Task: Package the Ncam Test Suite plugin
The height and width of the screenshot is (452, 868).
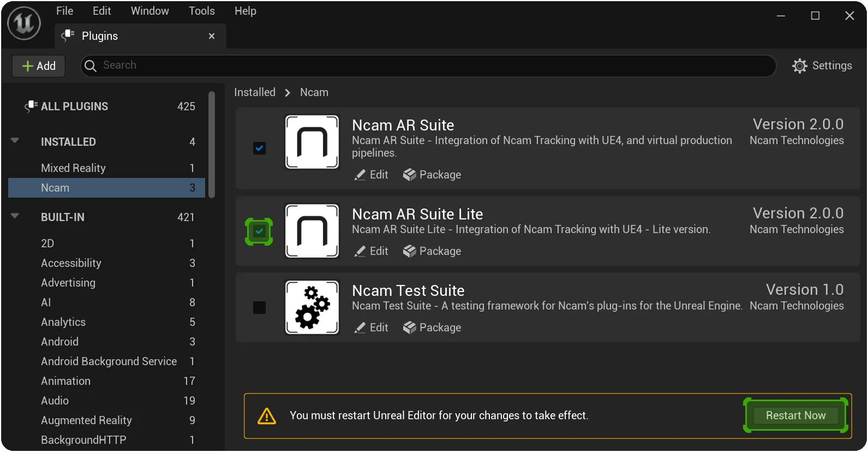Action: tap(432, 328)
